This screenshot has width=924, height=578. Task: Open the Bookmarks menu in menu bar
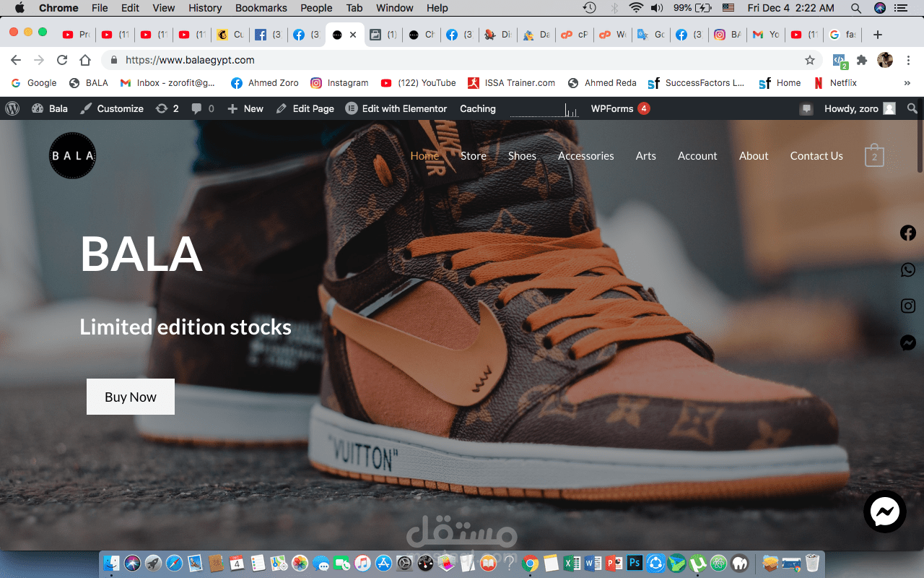coord(261,8)
